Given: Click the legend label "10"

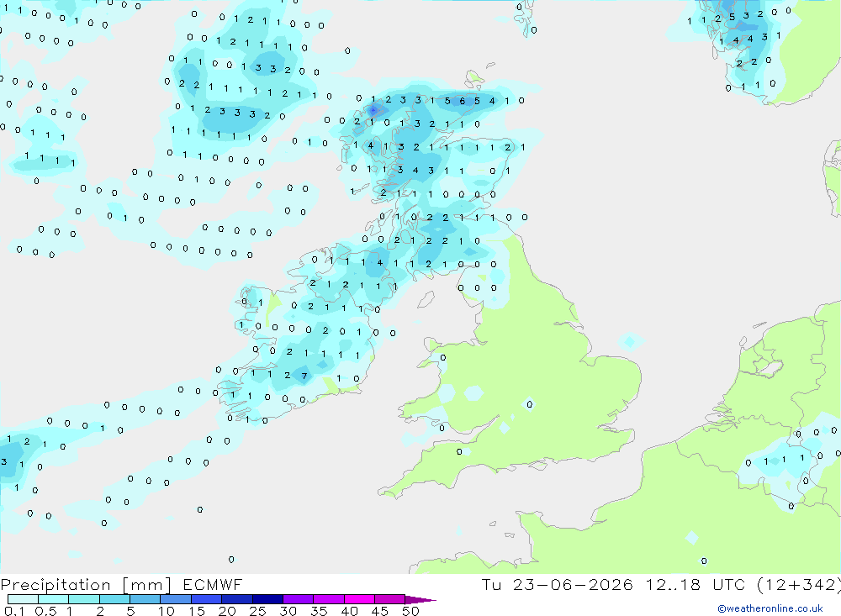Looking at the screenshot, I should coord(166,611).
